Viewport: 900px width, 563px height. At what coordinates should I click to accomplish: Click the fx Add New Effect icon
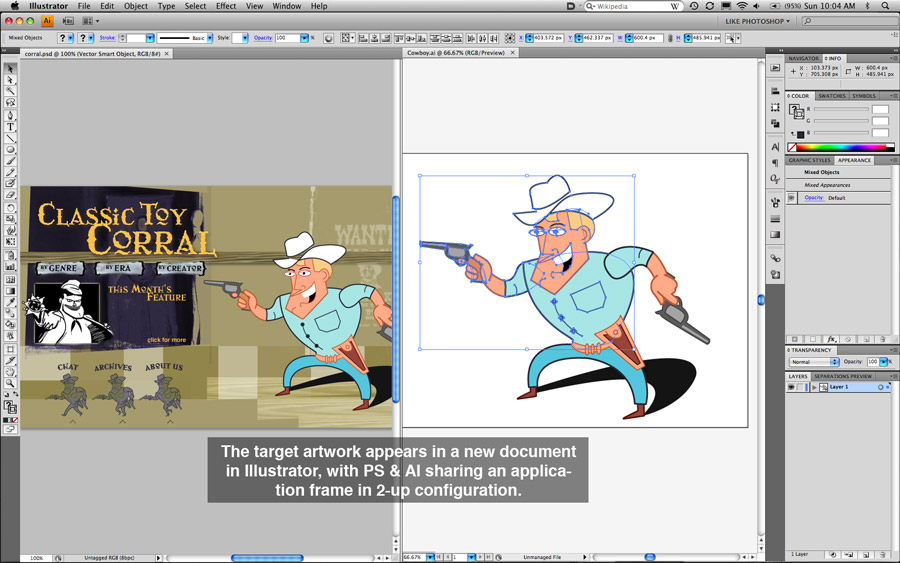831,339
